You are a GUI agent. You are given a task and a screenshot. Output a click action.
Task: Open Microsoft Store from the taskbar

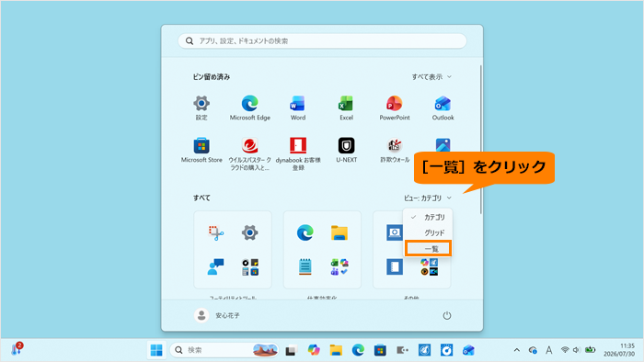pos(380,350)
